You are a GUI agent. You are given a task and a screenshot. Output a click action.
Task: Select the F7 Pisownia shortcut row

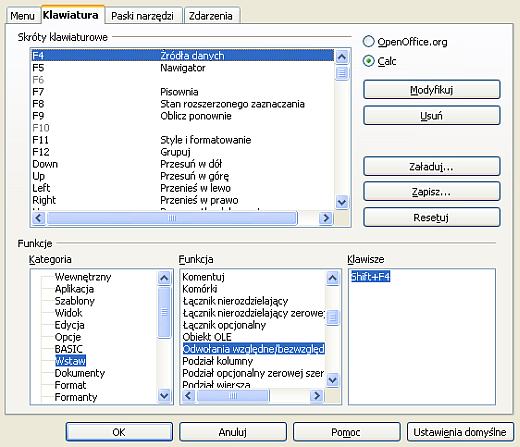click(183, 92)
